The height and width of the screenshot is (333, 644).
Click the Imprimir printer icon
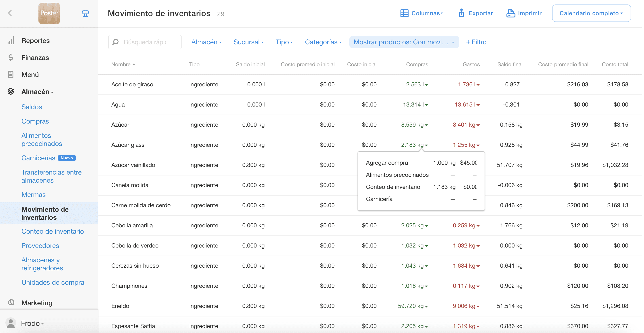511,13
